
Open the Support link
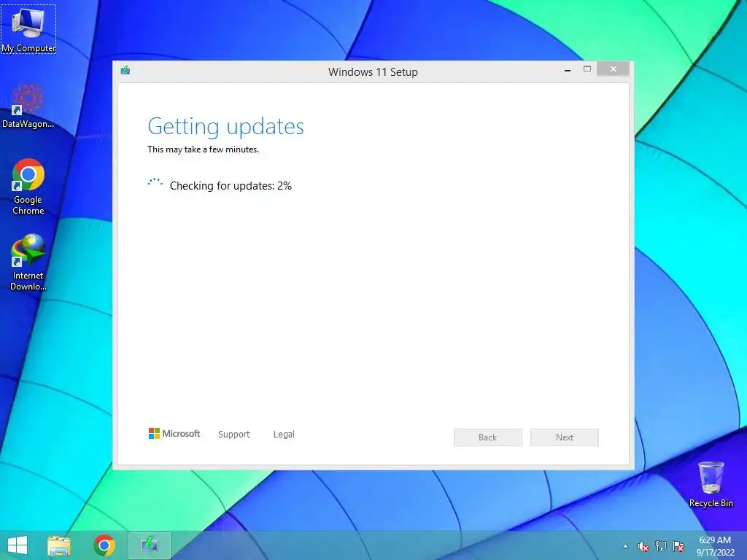pos(234,435)
